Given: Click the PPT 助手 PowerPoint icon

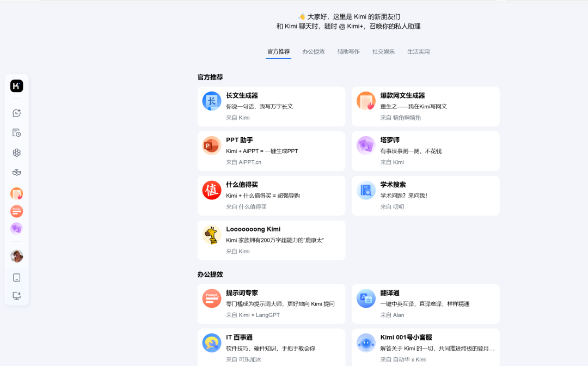Looking at the screenshot, I should [x=211, y=146].
